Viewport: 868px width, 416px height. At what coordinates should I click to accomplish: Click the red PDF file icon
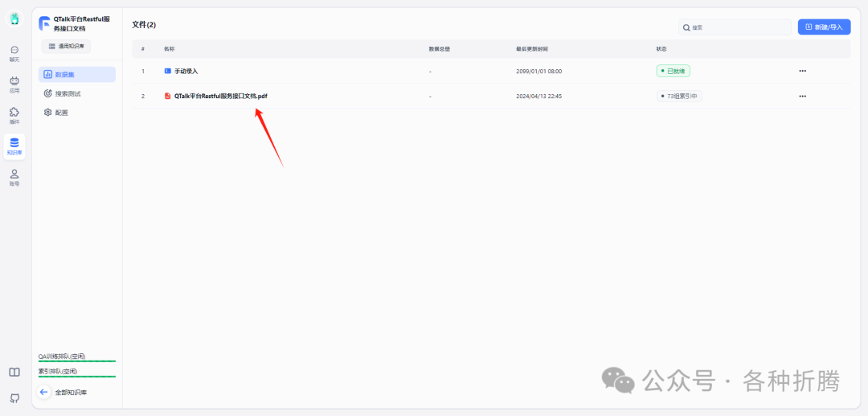[168, 96]
